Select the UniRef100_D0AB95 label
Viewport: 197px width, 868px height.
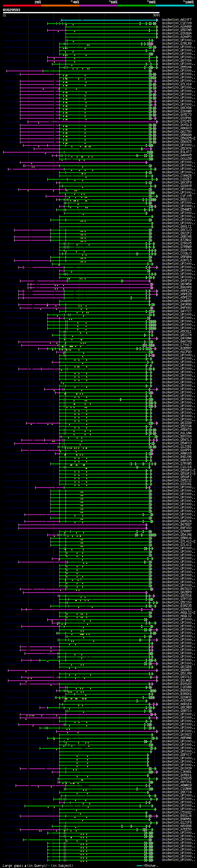(177, 301)
